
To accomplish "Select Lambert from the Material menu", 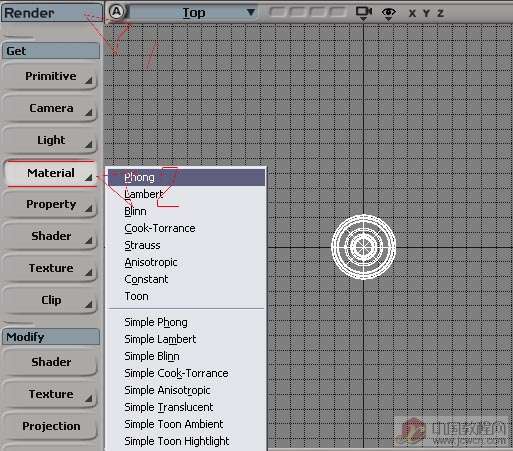I will click(186, 194).
